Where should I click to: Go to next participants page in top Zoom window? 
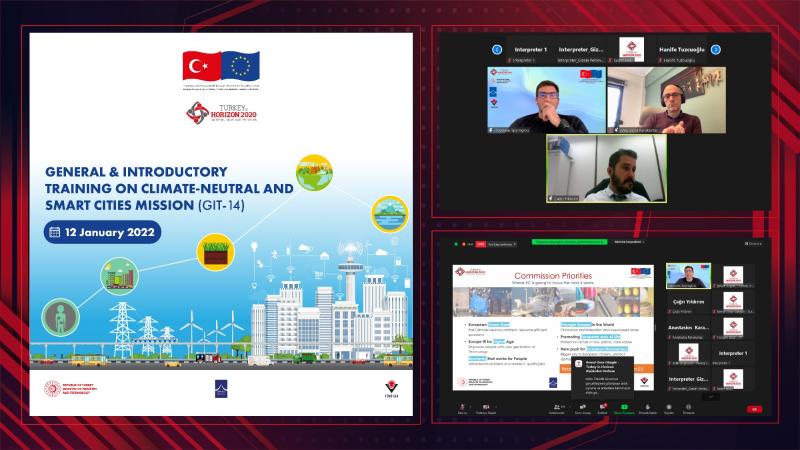pyautogui.click(x=715, y=49)
